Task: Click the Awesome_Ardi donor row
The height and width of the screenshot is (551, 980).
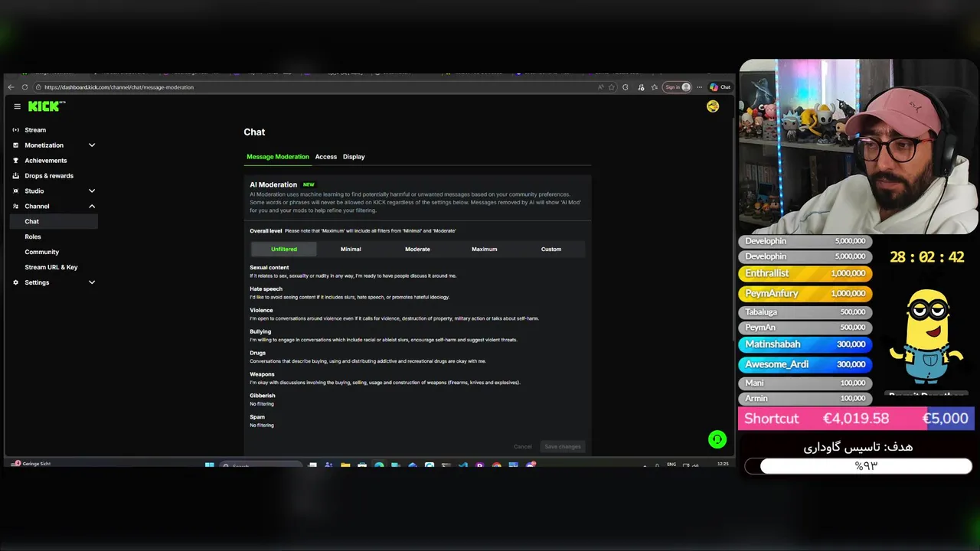Action: (805, 364)
